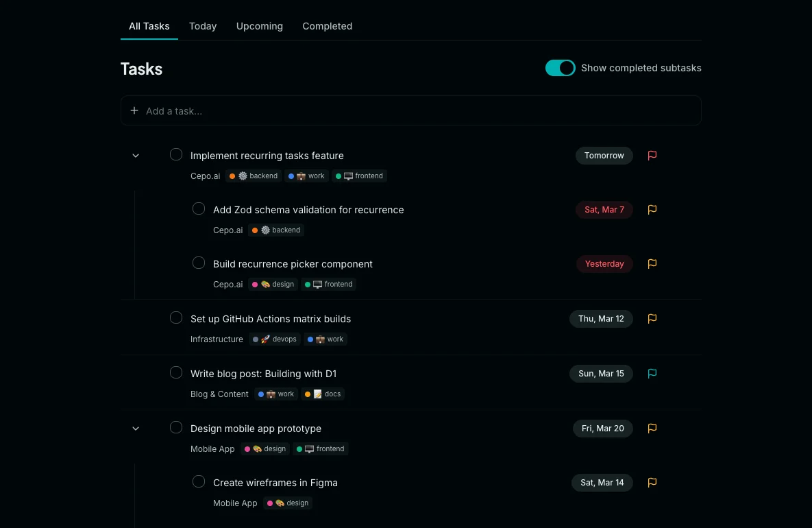Viewport: 812px width, 528px height.
Task: Click the pink dot on the design tag
Action: point(255,284)
